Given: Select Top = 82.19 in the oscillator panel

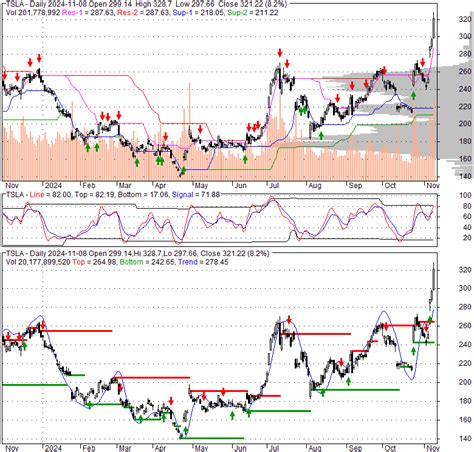Looking at the screenshot, I should [x=94, y=194].
